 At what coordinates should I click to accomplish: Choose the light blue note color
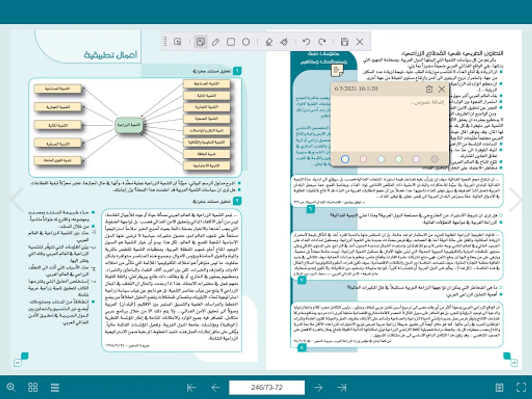[x=381, y=159]
